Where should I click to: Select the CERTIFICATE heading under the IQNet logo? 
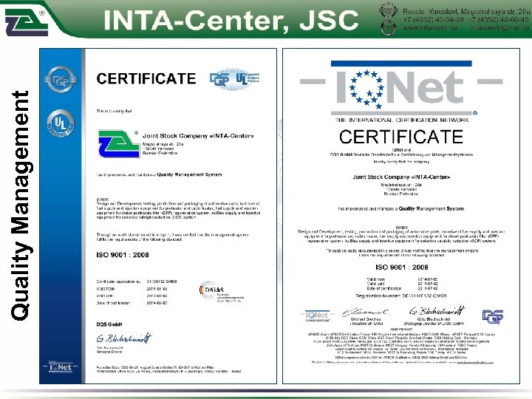401,137
